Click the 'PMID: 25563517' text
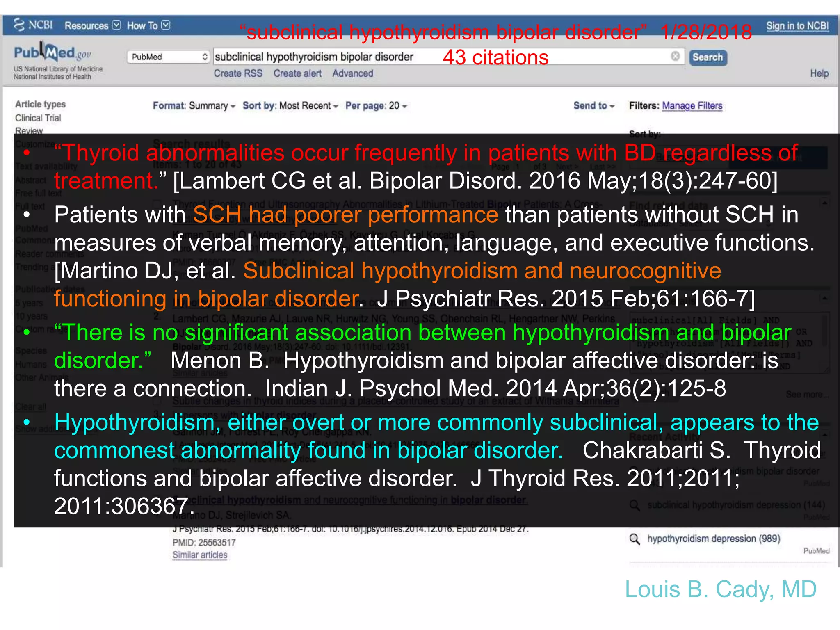This screenshot has height=630, width=840. (204, 543)
